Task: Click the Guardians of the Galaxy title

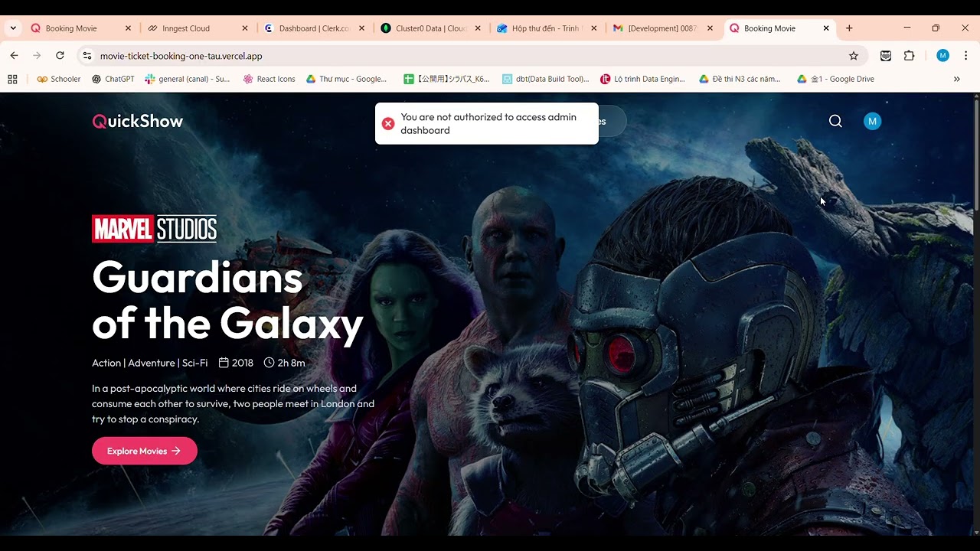Action: [227, 299]
